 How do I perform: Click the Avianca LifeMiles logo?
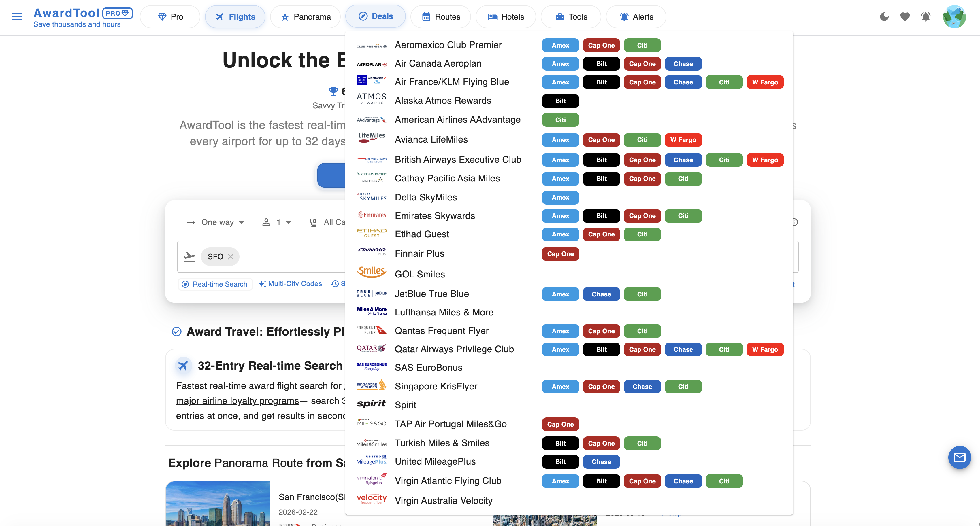pyautogui.click(x=372, y=138)
